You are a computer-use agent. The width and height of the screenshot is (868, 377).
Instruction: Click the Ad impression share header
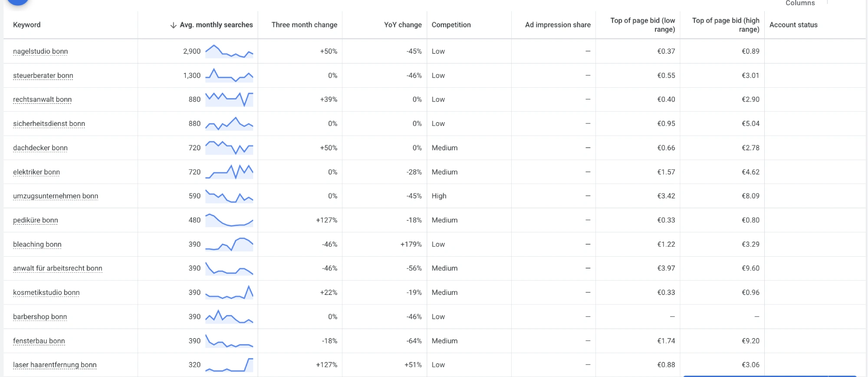pyautogui.click(x=558, y=25)
